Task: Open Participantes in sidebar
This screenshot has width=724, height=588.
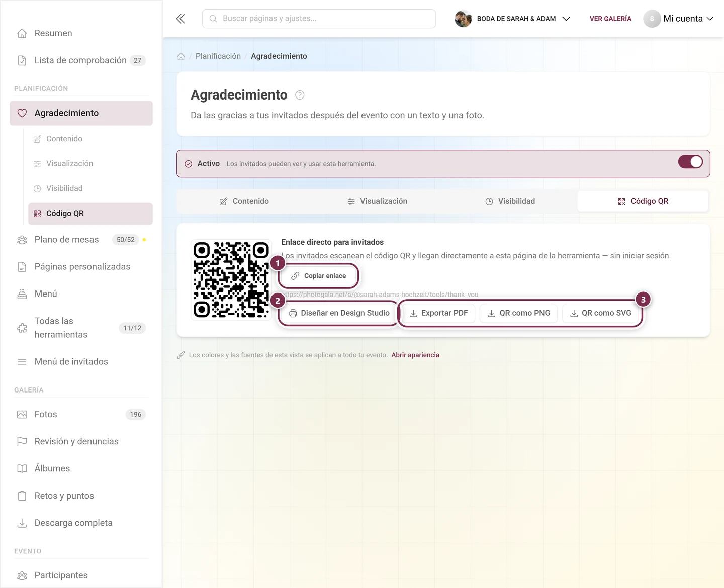Action: coord(81,575)
